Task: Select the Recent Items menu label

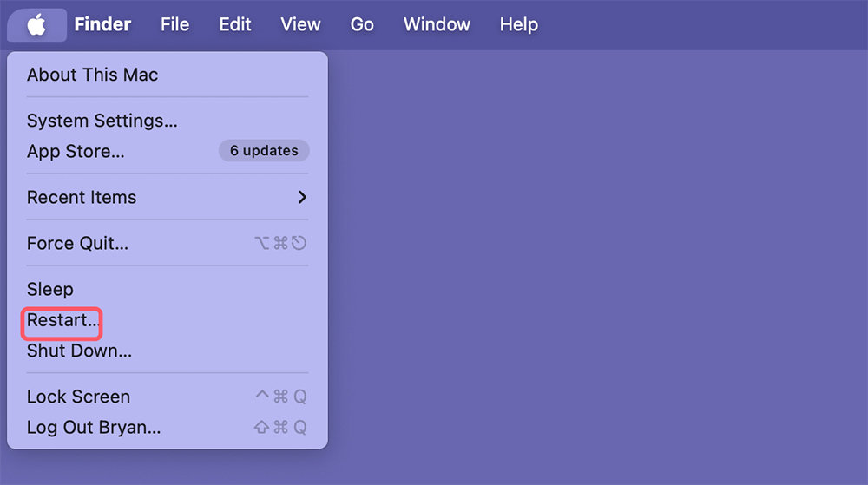Action: tap(82, 197)
